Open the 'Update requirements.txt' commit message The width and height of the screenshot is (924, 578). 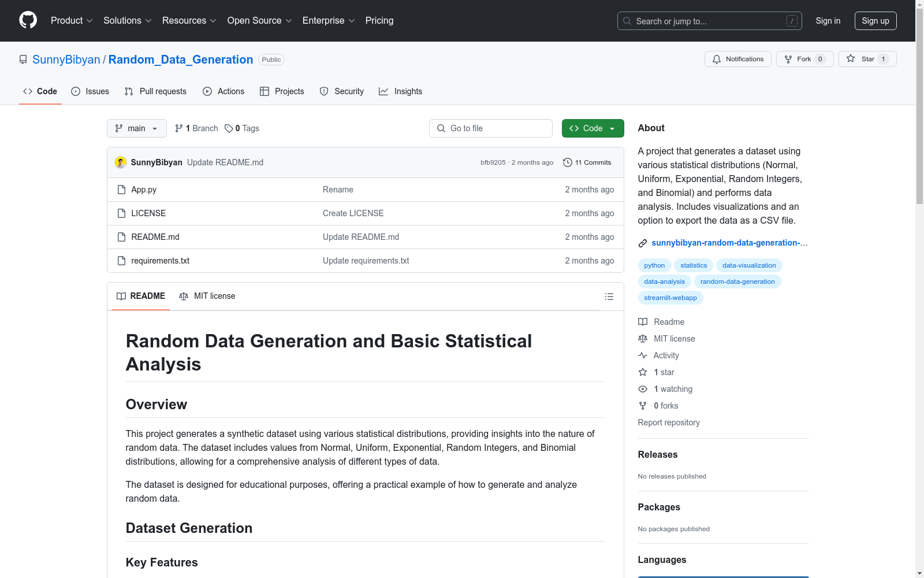366,261
